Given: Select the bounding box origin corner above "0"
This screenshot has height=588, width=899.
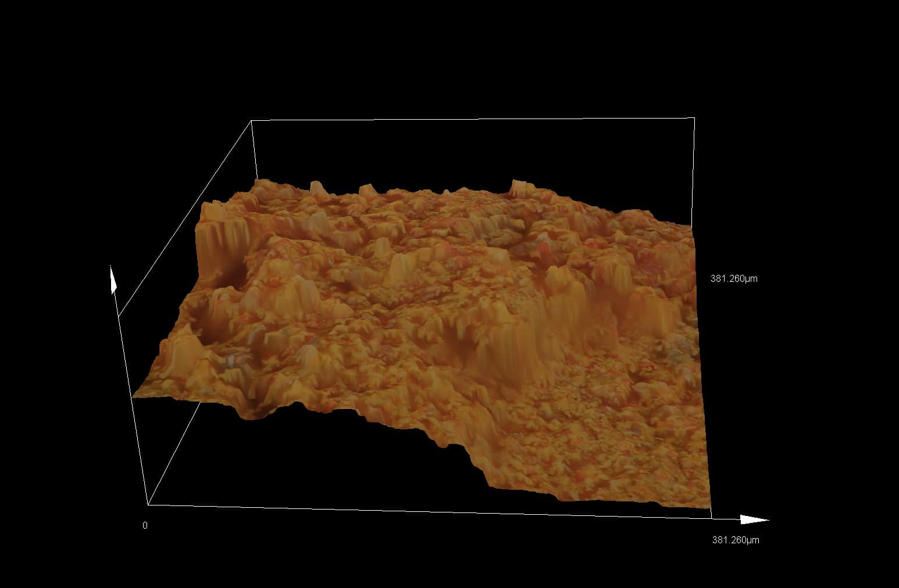Looking at the screenshot, I should [148, 504].
